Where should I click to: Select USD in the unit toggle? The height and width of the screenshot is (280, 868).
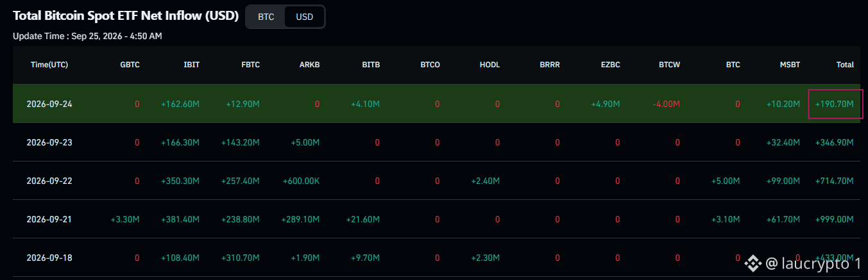pyautogui.click(x=305, y=17)
